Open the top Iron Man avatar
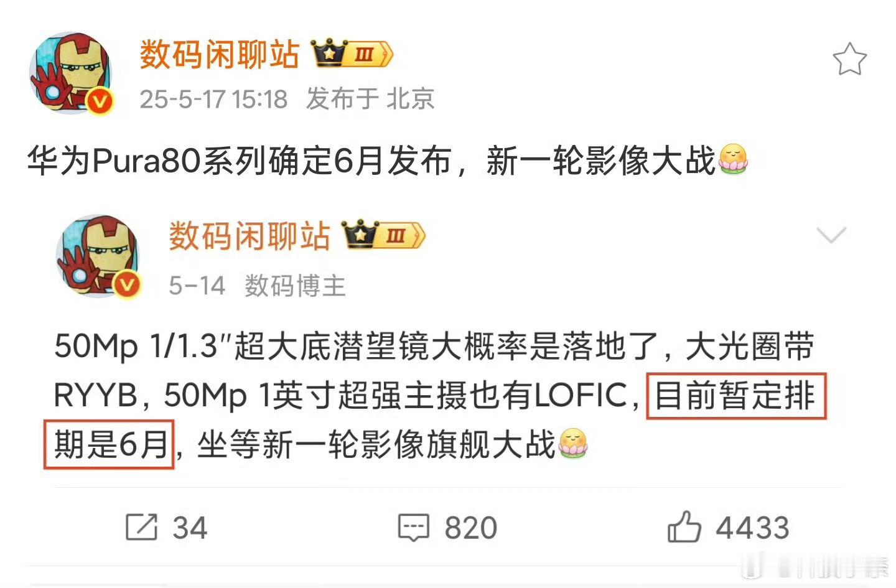The image size is (896, 588). pyautogui.click(x=70, y=73)
